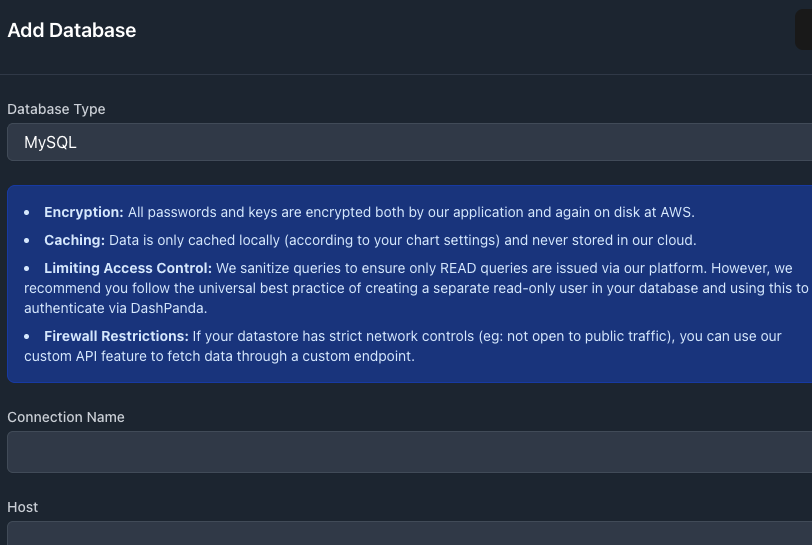Click the bullet point before Encryption
Image resolution: width=812 pixels, height=545 pixels.
click(x=27, y=213)
